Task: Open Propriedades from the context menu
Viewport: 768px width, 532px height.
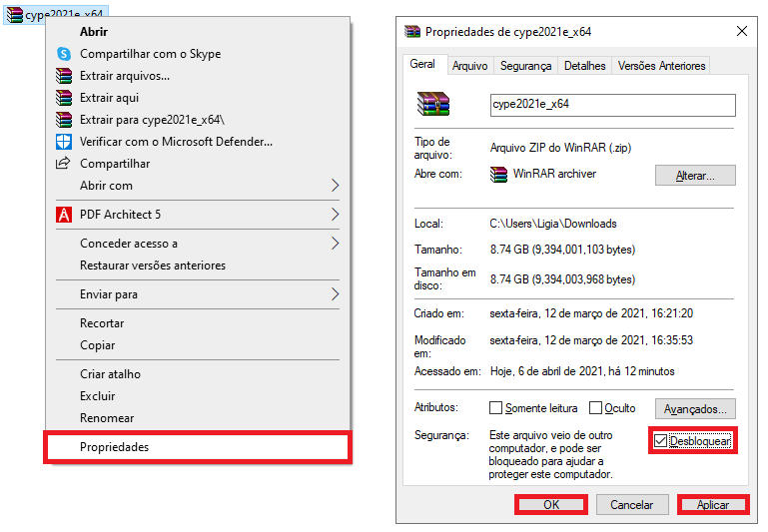Action: click(x=198, y=447)
